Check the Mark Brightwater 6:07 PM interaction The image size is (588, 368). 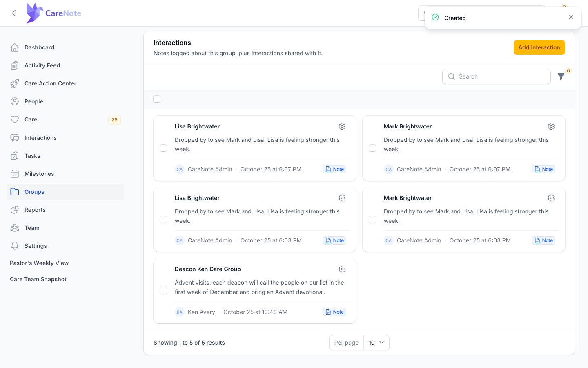point(372,148)
